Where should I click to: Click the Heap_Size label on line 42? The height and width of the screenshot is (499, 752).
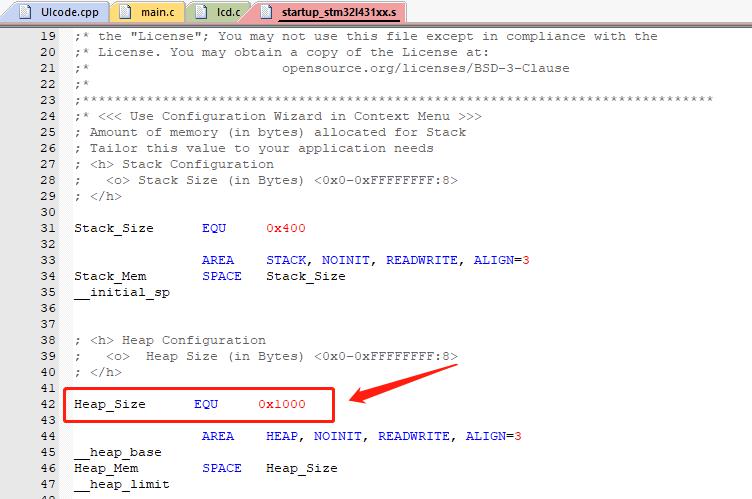click(x=110, y=404)
